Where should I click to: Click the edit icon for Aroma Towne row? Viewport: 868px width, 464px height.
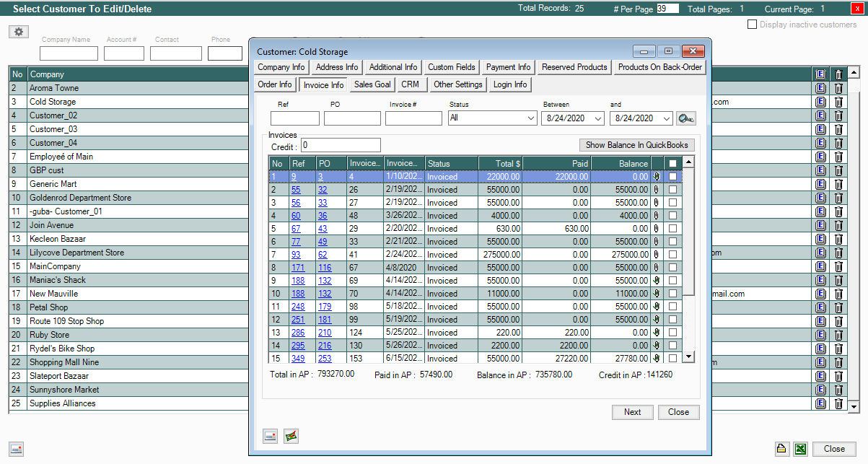pyautogui.click(x=820, y=88)
